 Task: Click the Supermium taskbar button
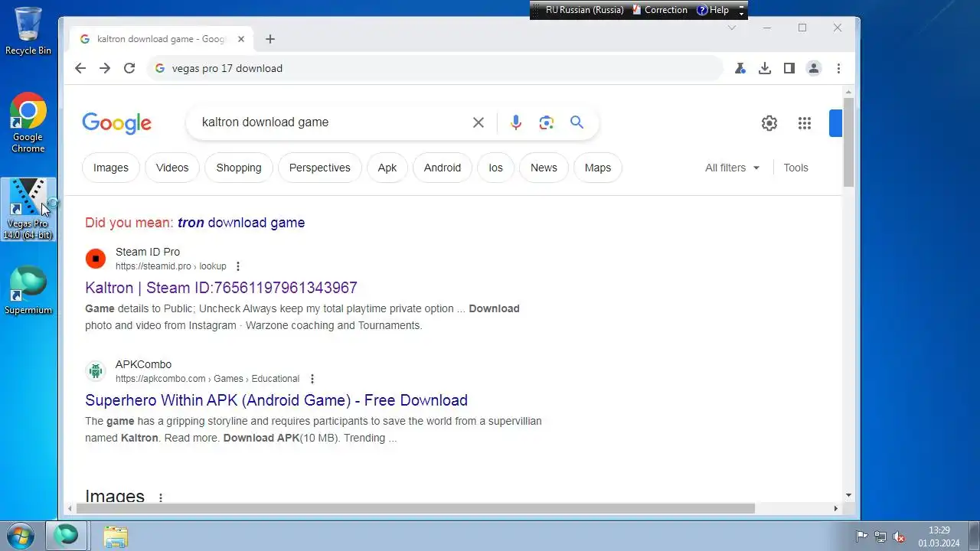click(67, 536)
